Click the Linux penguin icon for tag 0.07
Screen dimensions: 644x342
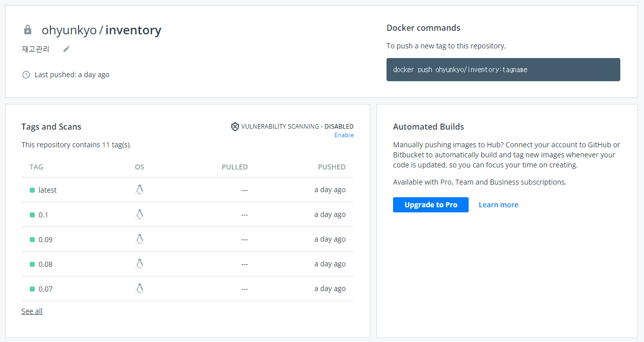point(140,289)
